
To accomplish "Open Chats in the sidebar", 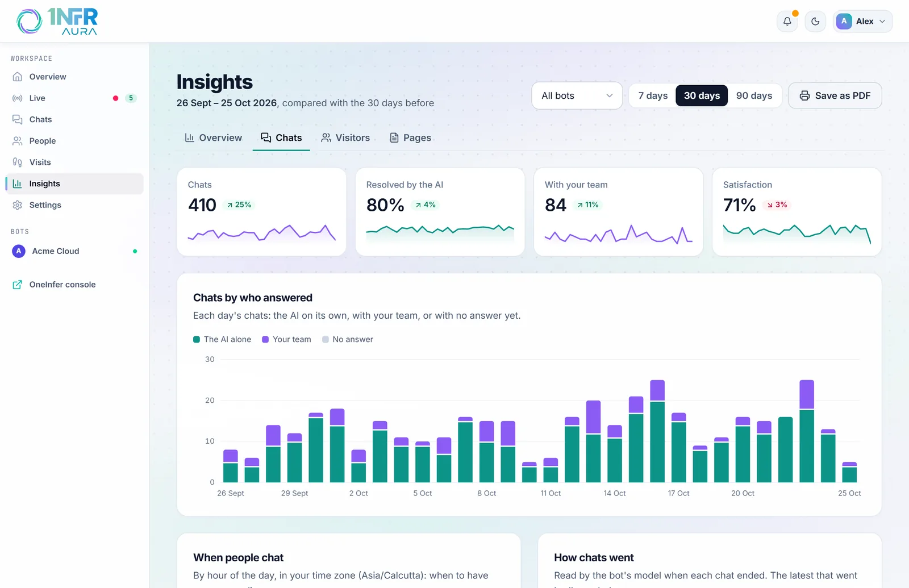I will tap(74, 119).
